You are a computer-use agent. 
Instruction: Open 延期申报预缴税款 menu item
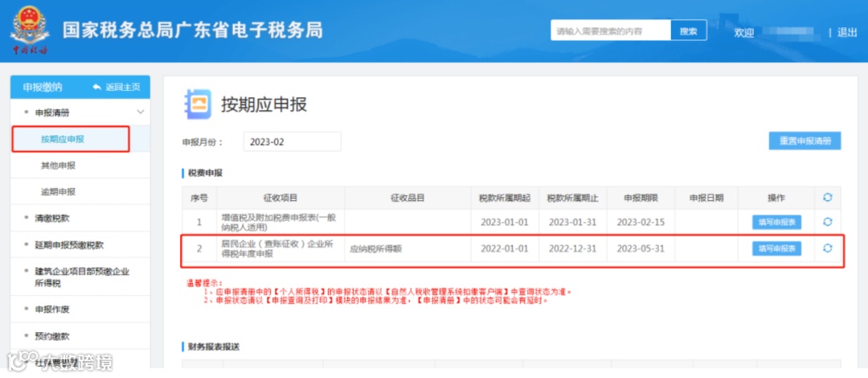[x=69, y=244]
